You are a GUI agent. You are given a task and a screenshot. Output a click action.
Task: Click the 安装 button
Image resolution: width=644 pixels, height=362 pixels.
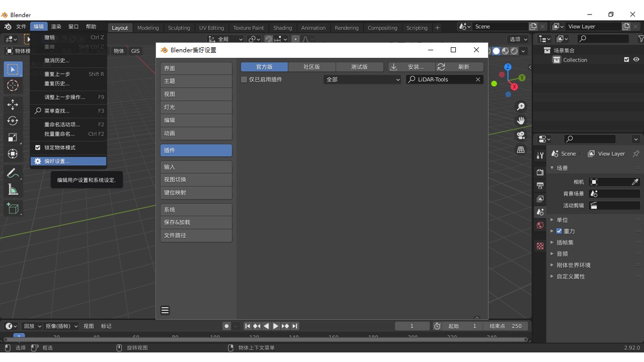pos(411,67)
